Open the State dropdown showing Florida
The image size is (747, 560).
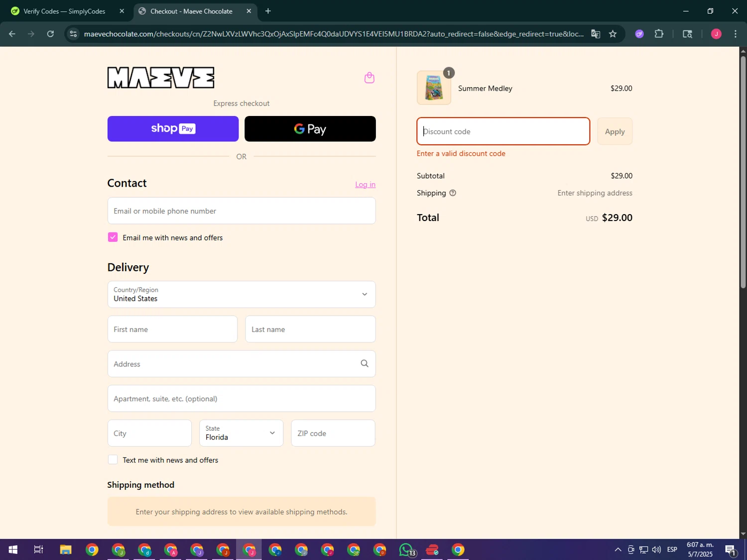241,433
